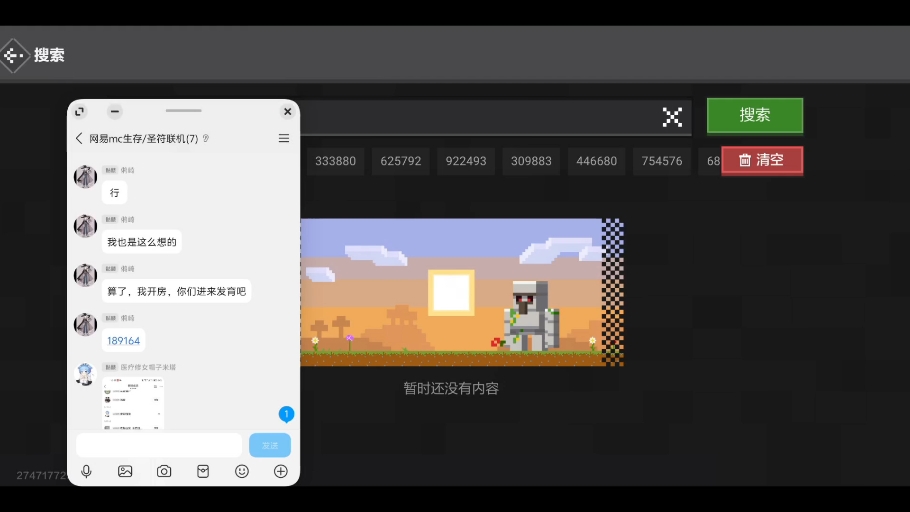This screenshot has width=910, height=512.
Task: Open the chat group menu (hamburger icon)
Action: tap(284, 138)
